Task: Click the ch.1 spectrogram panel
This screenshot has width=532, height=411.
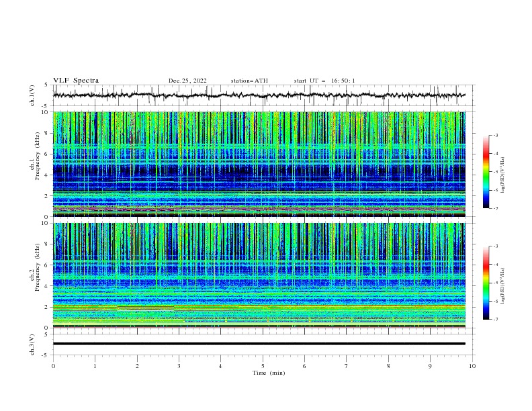Action: point(259,164)
